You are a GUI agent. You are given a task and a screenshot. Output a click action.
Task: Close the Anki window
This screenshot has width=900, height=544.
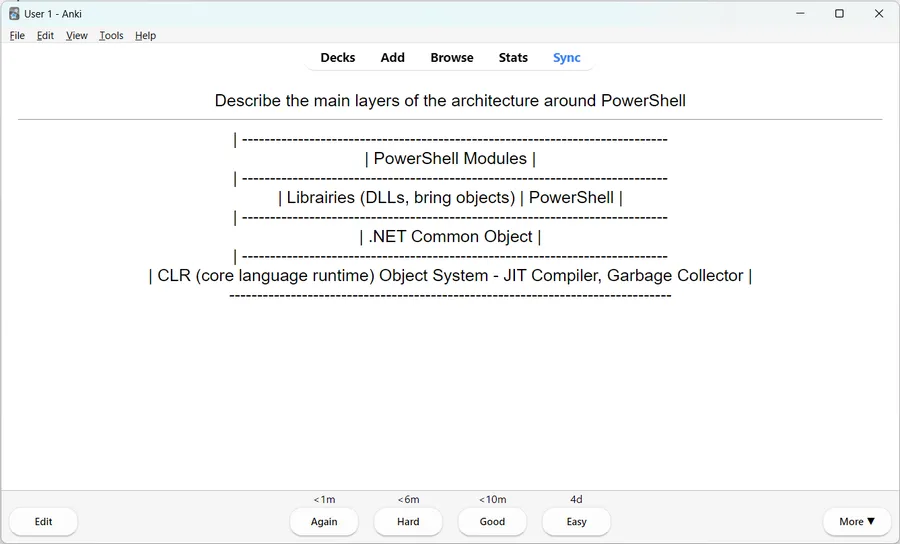tap(879, 13)
